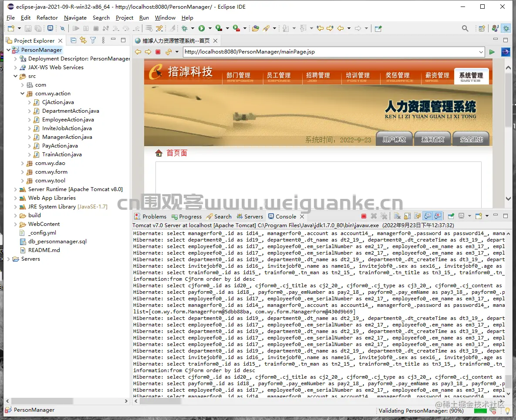The width and height of the screenshot is (516, 420).
Task: Click the 返回首页 button in web page
Action: (432, 139)
